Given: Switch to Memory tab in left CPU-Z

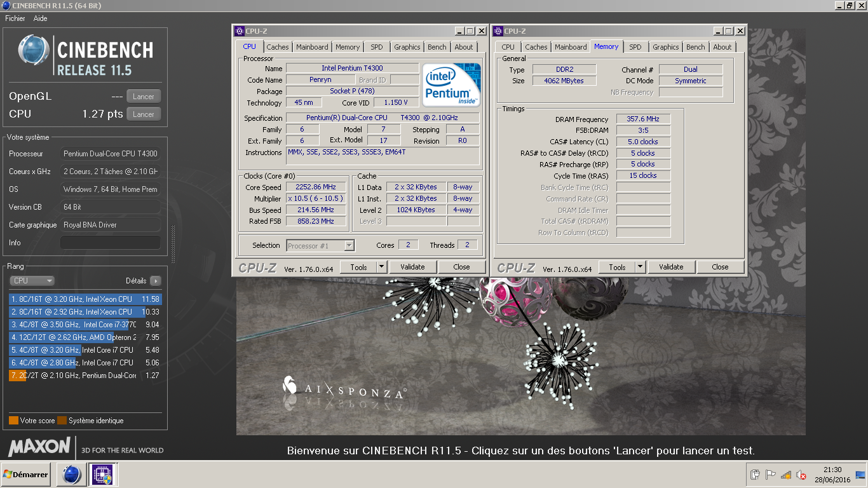Looking at the screenshot, I should coord(348,47).
